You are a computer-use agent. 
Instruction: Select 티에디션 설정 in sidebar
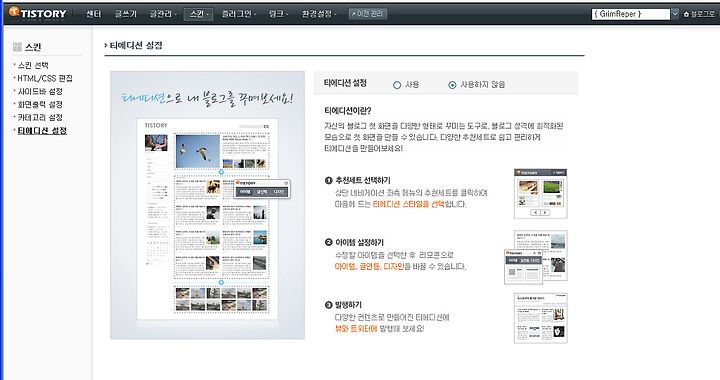42,131
